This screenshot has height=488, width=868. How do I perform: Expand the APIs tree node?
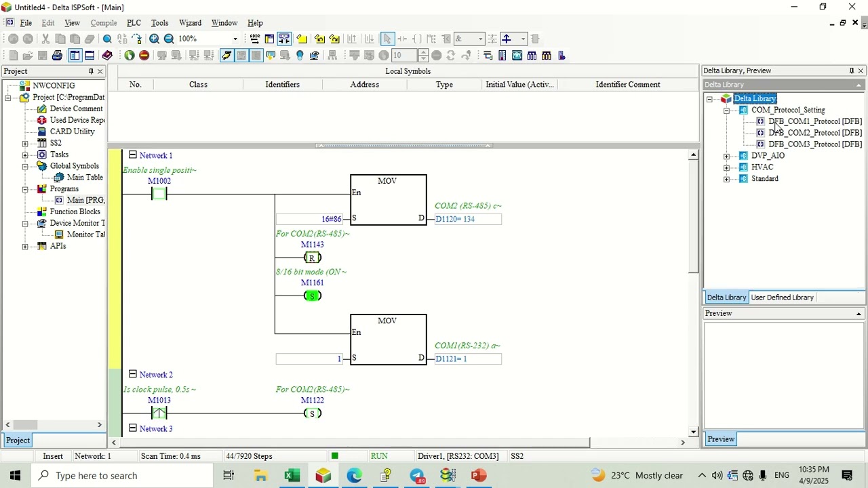point(25,246)
